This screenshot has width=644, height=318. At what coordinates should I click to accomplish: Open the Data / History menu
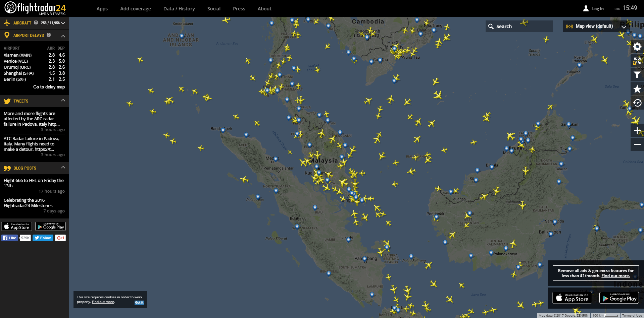(179, 9)
